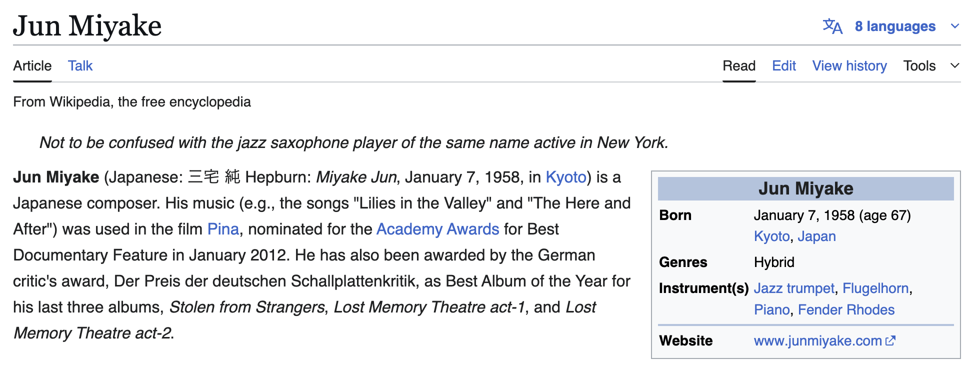Click Kyoto link in the infobox
The image size is (980, 375).
pyautogui.click(x=771, y=236)
